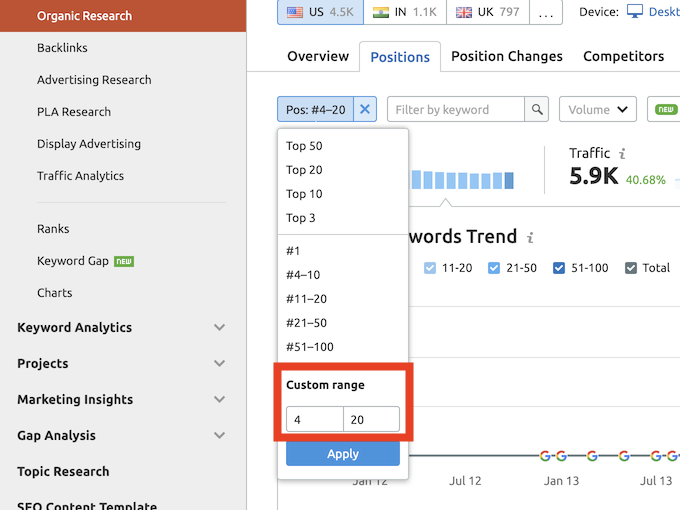Choose Top 10 from positions dropdown list
680x510 pixels.
304,194
